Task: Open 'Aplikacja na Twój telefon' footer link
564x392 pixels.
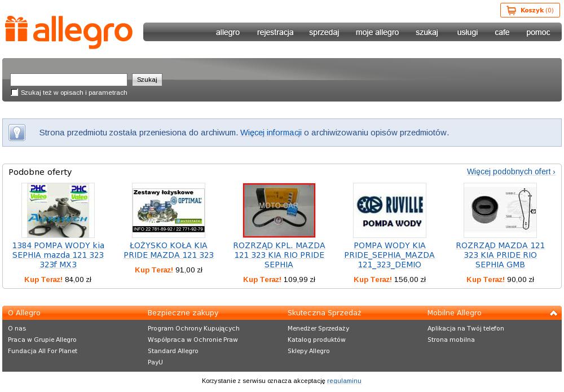Action: (x=466, y=328)
